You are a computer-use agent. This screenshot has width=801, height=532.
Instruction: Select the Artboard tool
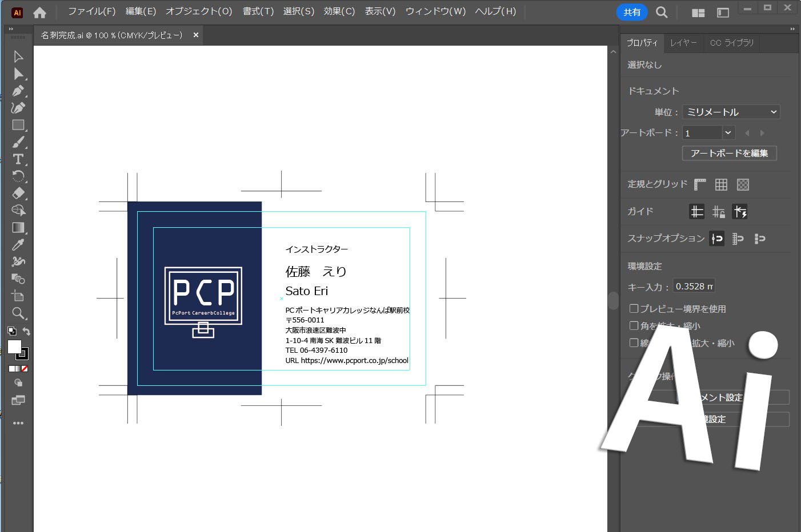pos(18,296)
